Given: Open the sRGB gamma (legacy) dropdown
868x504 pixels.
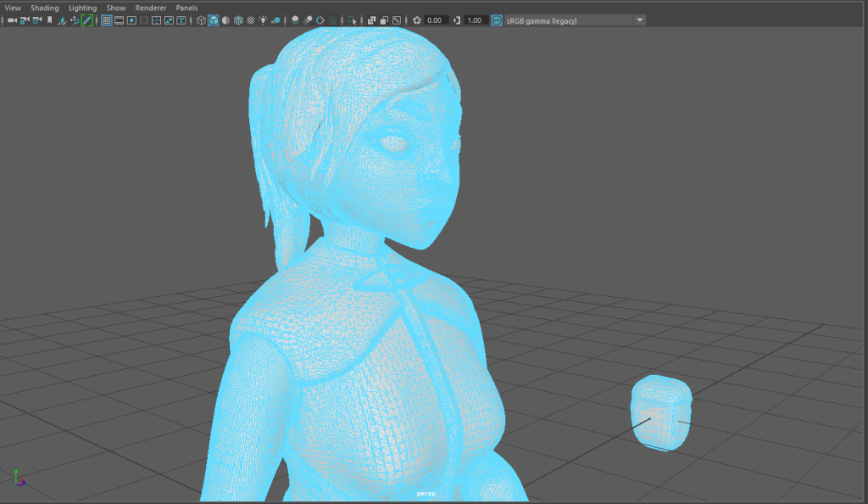Looking at the screenshot, I should click(639, 20).
